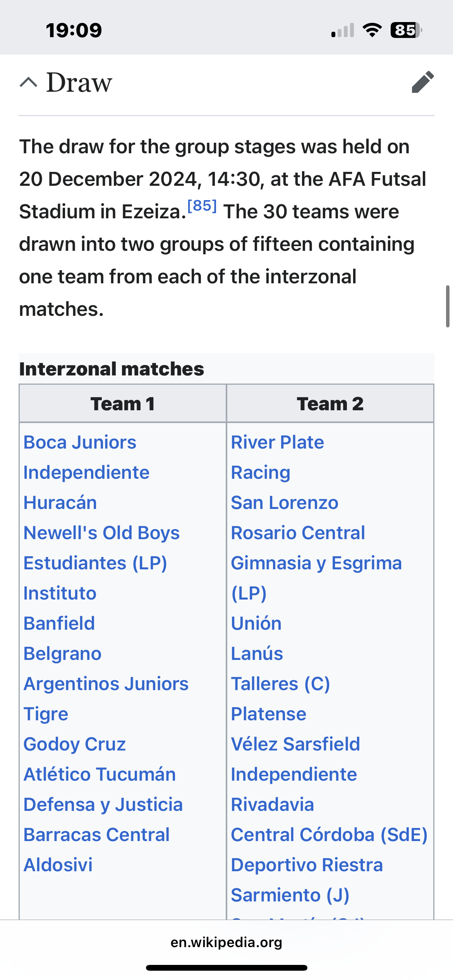
Task: Tap the en.wikipedia.org address bar
Action: pos(226,942)
